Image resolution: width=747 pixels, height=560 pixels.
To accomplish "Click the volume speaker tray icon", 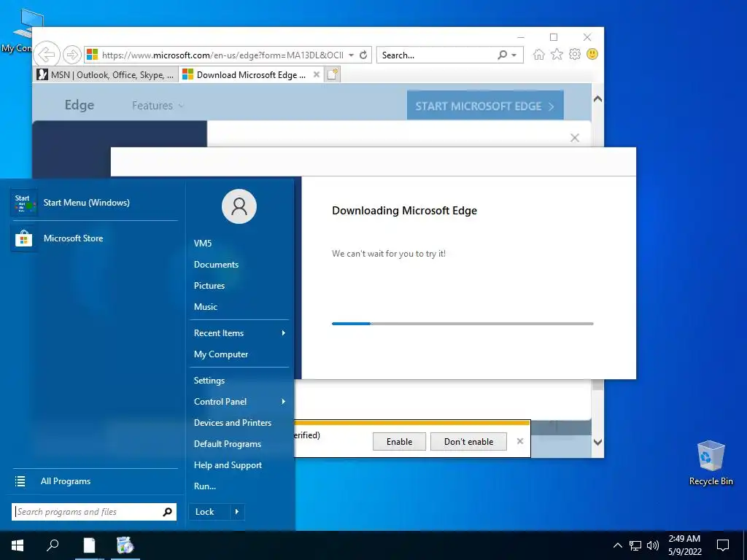I will point(653,545).
